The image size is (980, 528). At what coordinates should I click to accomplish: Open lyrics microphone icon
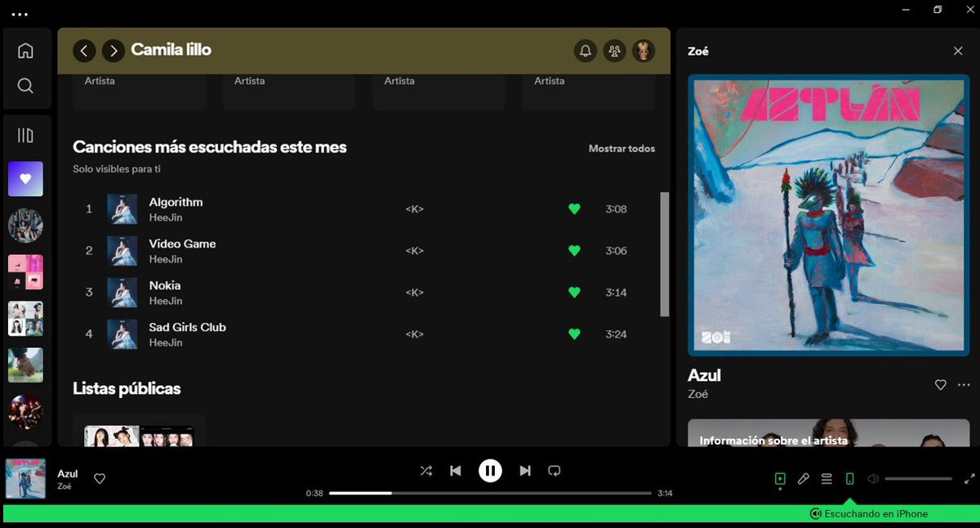[x=804, y=479]
